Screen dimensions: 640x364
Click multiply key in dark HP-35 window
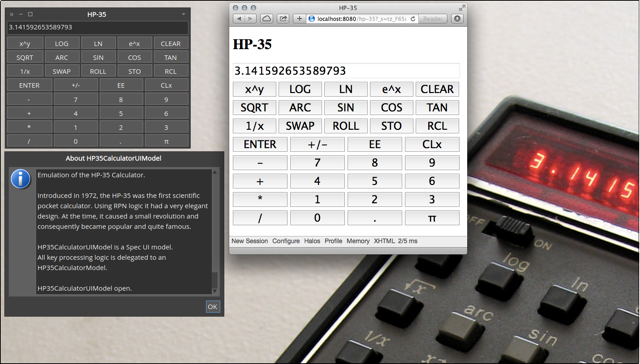29,127
